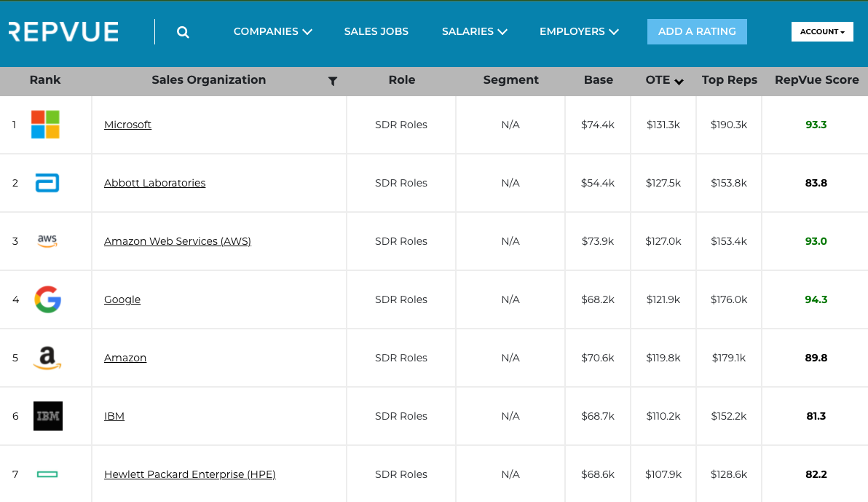Image resolution: width=868 pixels, height=502 pixels.
Task: Click the Top Reps column header
Action: [x=730, y=80]
